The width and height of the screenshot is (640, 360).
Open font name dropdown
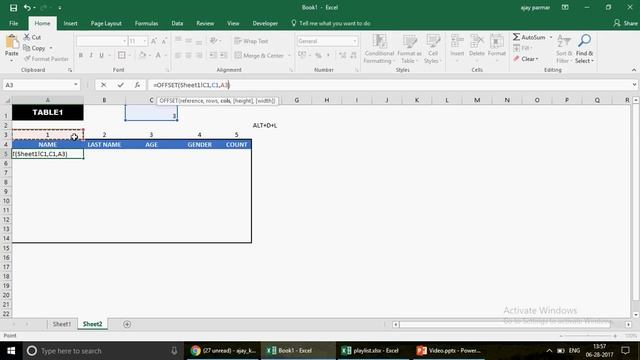pyautogui.click(x=124, y=41)
